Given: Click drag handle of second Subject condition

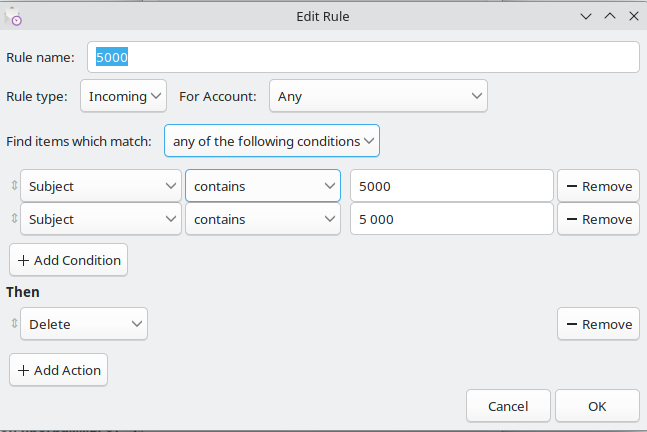Looking at the screenshot, I should tap(14, 219).
